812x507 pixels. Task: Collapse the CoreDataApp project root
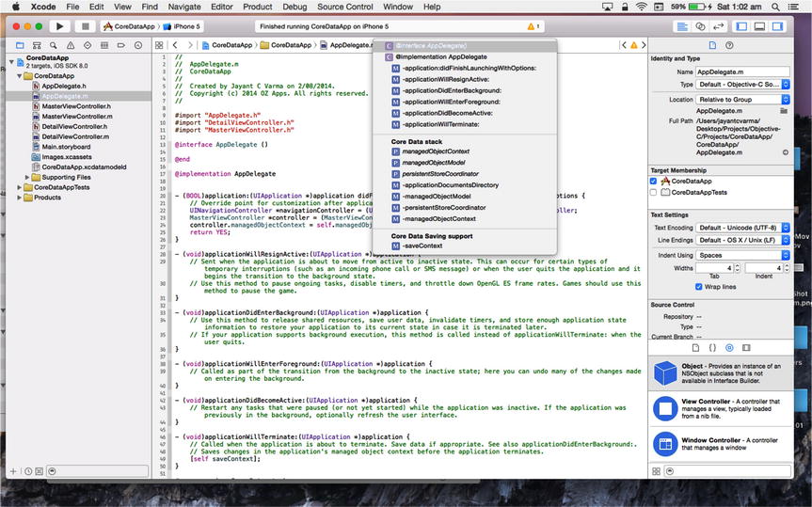(x=11, y=62)
